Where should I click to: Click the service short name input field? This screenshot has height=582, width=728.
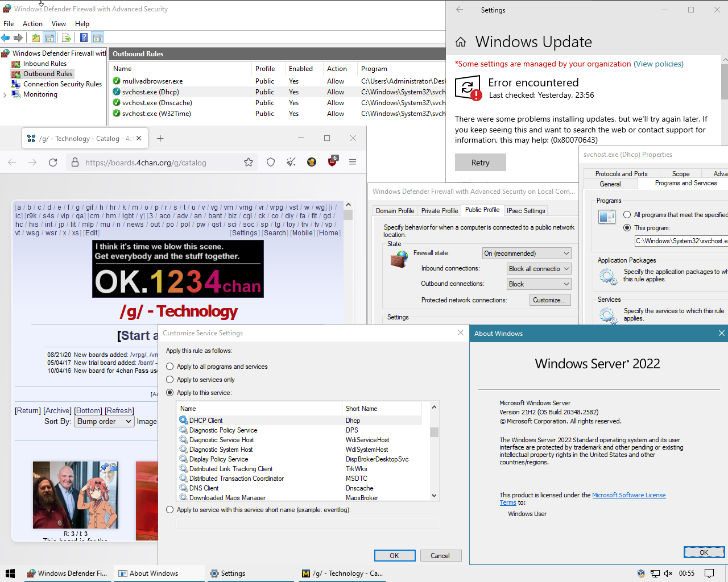(308, 523)
